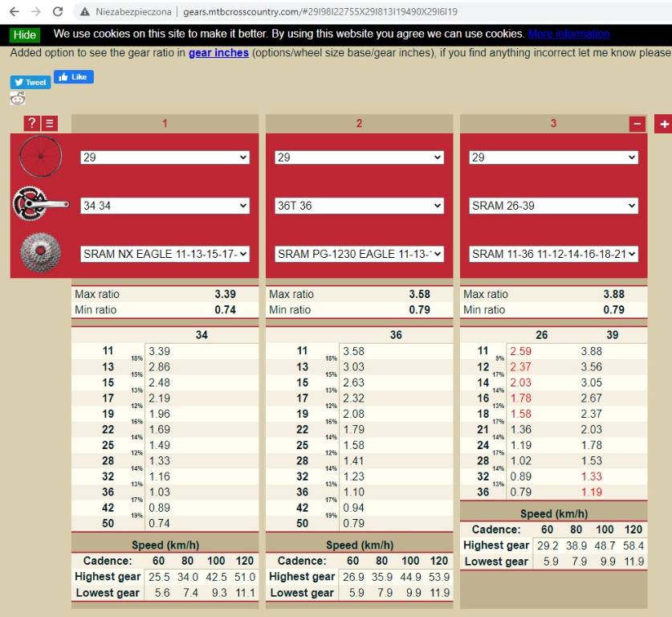Click the 34 chainring column heading

point(202,335)
